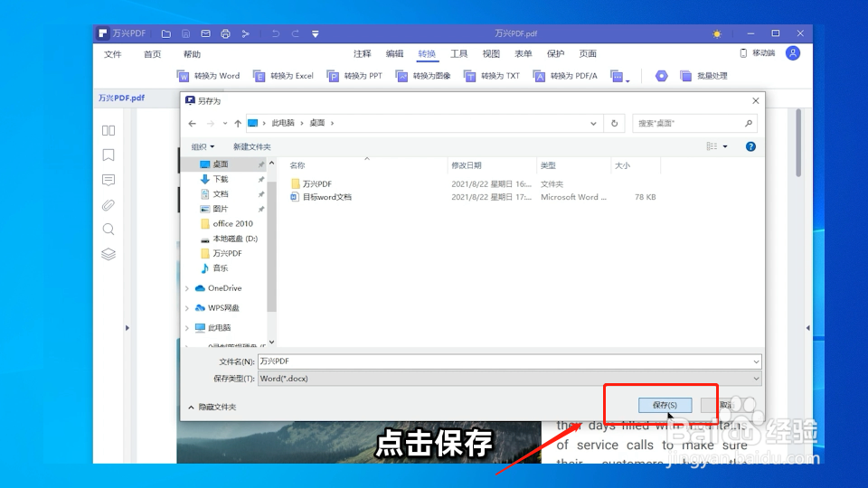868x488 pixels.
Task: Click 转换为 PDF/A tool
Action: (565, 76)
